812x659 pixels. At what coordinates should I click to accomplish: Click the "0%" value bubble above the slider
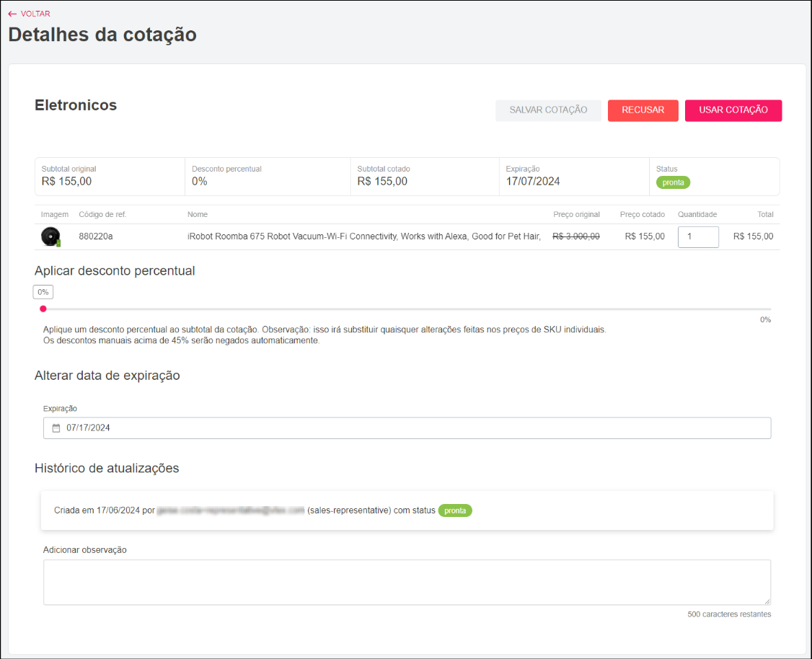pyautogui.click(x=43, y=291)
